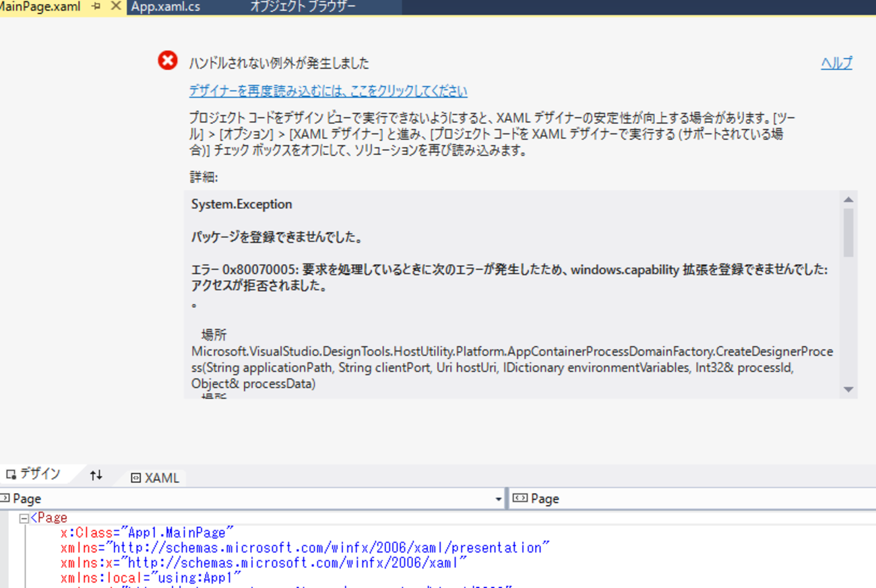Image resolution: width=876 pixels, height=588 pixels.
Task: Switch to the オブジェクト ブラウザー tab
Action: tap(303, 7)
